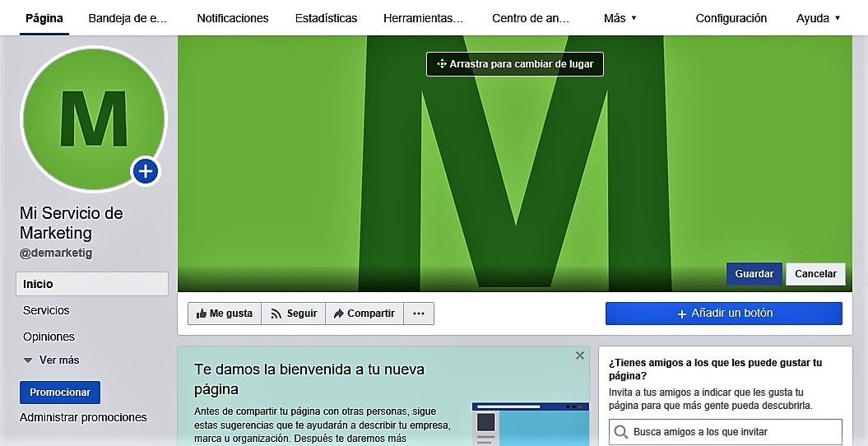Click the blue plus icon on profile picture
868x446 pixels.
(x=146, y=171)
